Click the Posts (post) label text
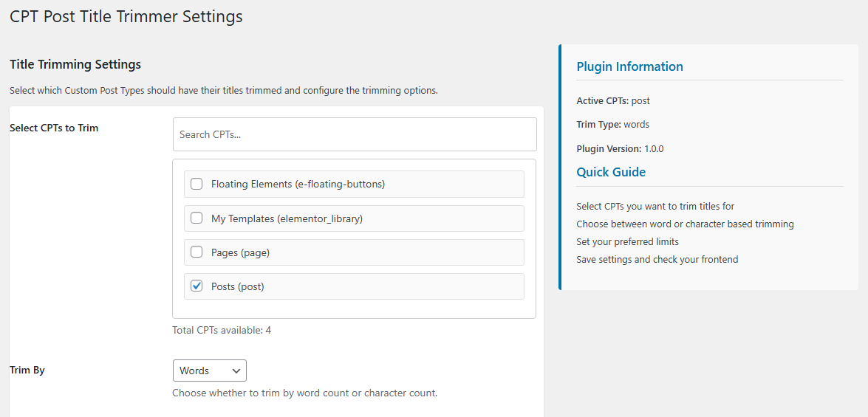 (238, 286)
